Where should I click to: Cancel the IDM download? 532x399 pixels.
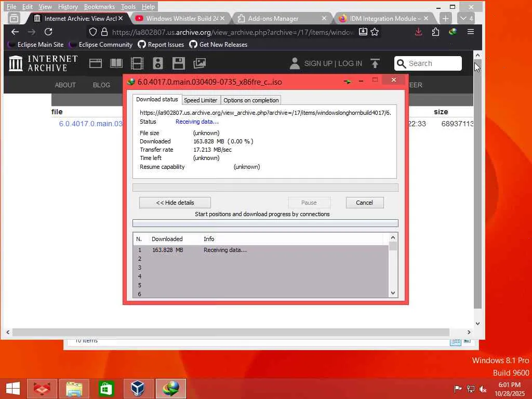[365, 203]
